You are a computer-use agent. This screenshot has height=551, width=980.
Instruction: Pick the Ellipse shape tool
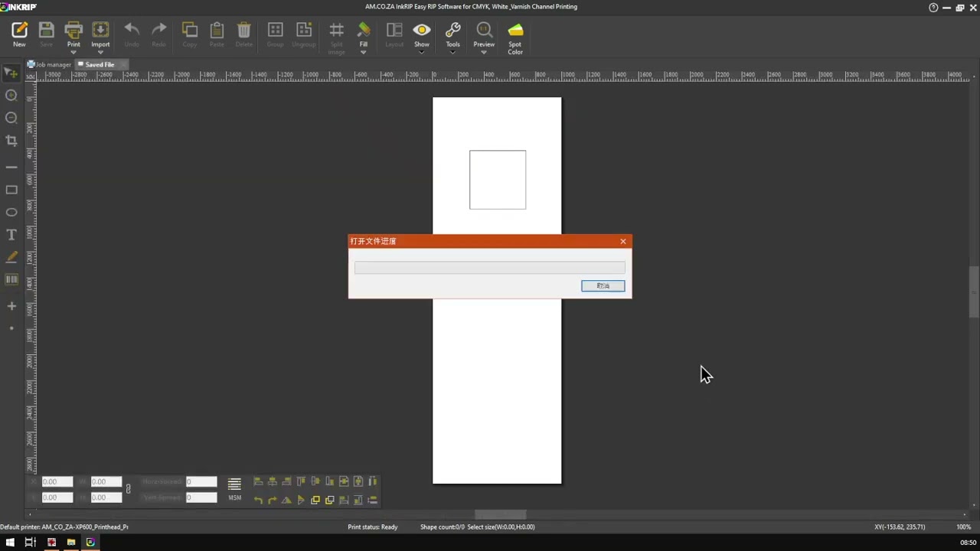pos(11,212)
